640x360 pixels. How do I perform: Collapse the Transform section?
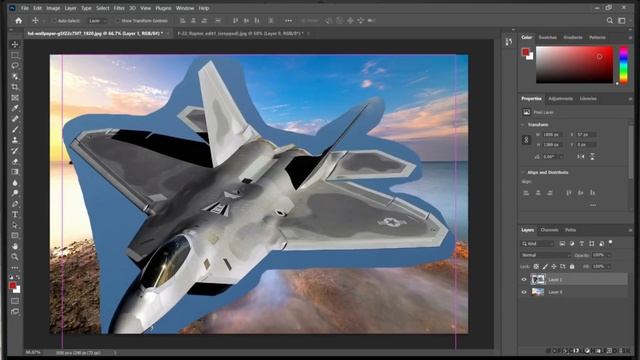click(x=523, y=124)
